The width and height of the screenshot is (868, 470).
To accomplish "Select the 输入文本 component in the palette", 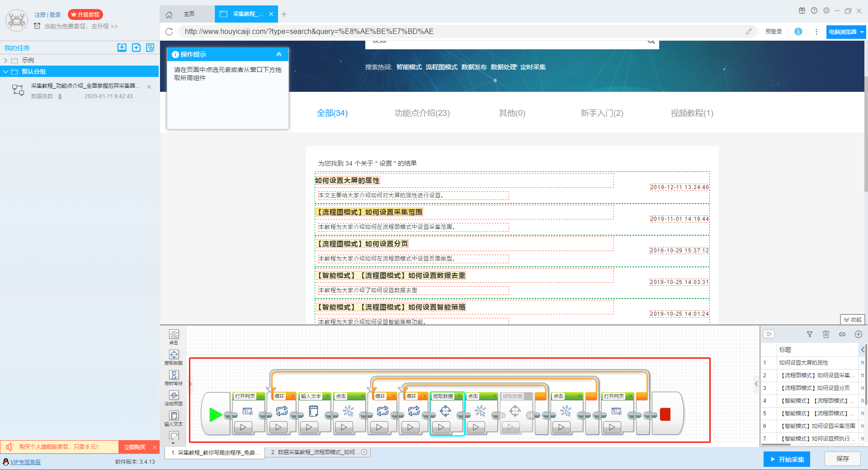I will (174, 418).
